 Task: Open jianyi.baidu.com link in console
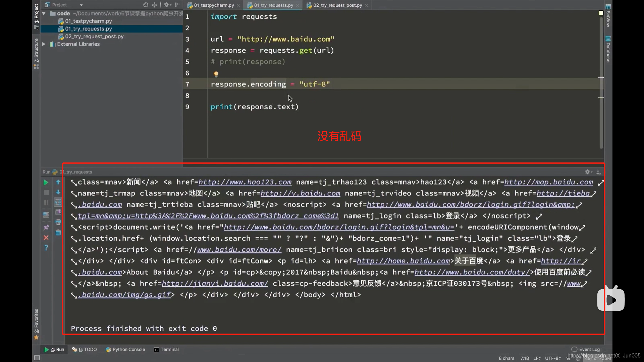coord(215,284)
